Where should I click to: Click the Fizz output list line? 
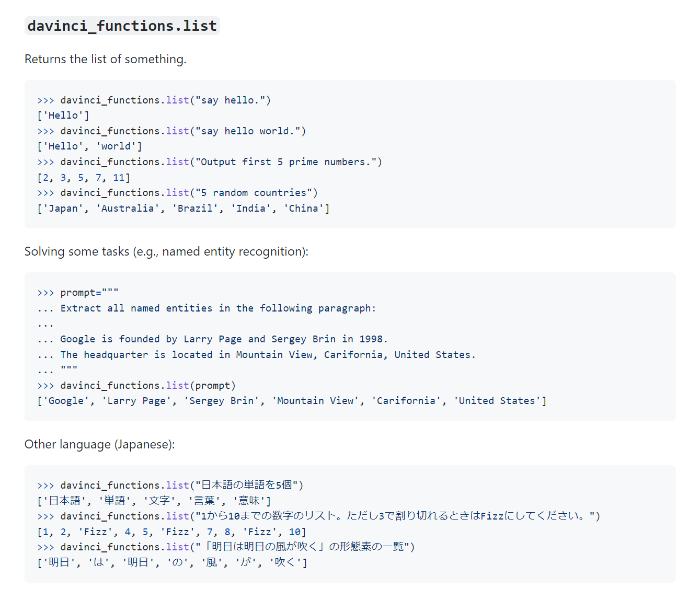(x=171, y=532)
